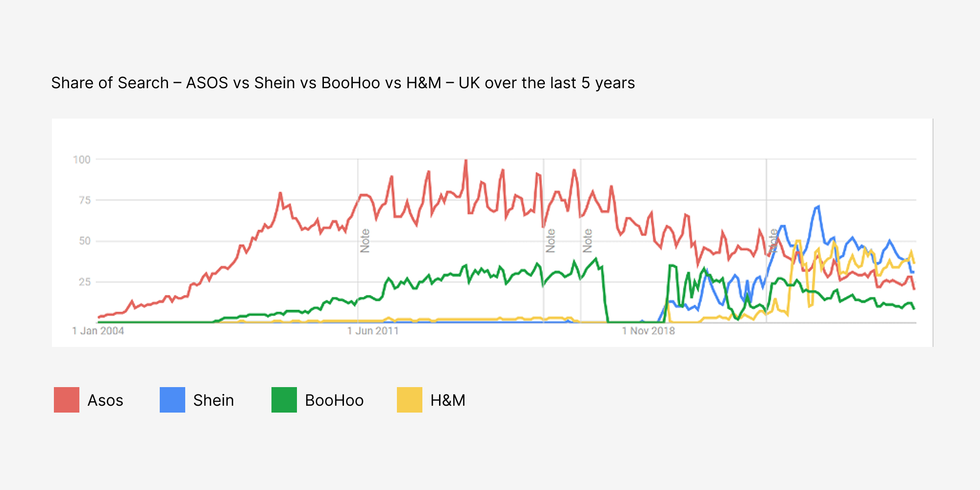Click the second Note marker from left
Viewport: 980px width, 490px height.
pyautogui.click(x=551, y=241)
